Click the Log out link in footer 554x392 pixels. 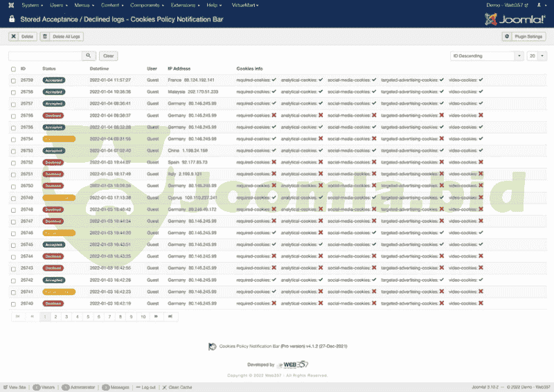coord(148,387)
